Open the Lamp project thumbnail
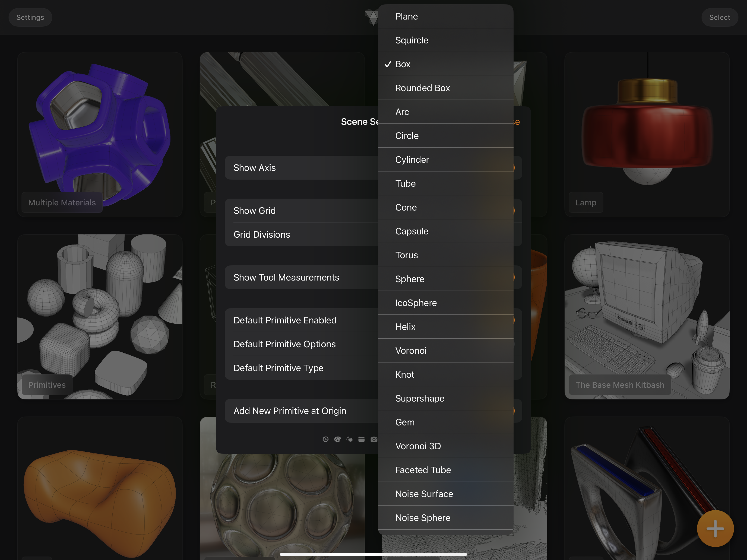747x560 pixels. (647, 134)
